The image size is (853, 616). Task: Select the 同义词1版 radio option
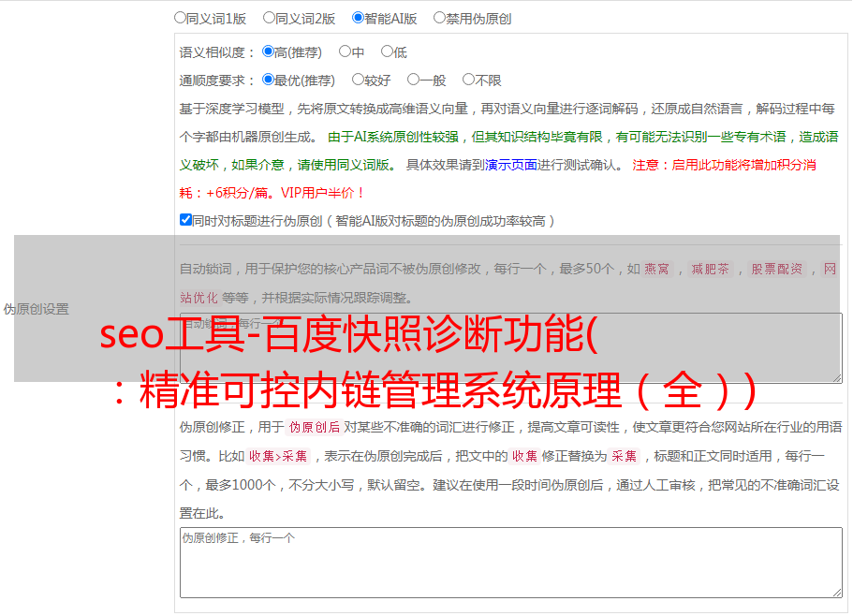[181, 18]
